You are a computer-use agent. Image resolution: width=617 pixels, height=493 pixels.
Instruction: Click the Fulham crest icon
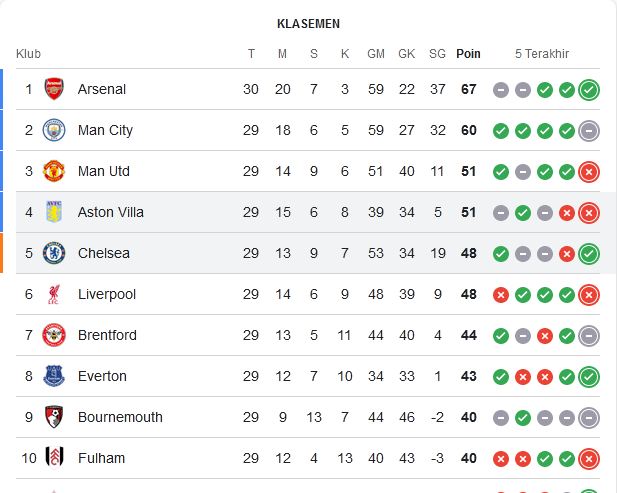(54, 458)
